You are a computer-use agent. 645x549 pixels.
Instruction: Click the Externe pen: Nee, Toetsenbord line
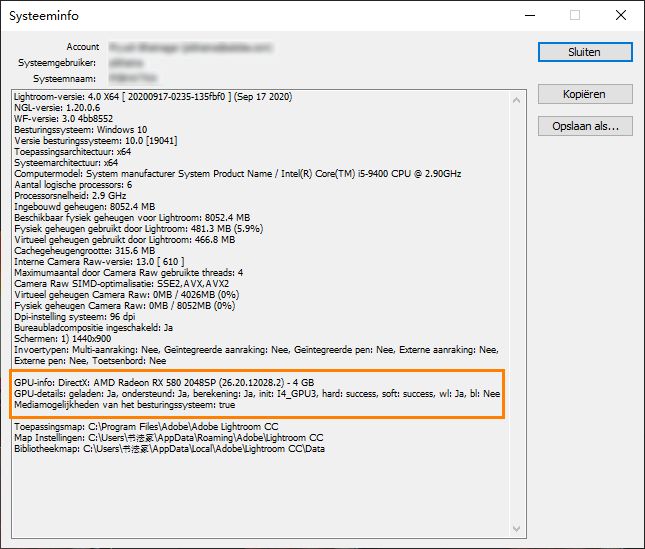[90, 361]
